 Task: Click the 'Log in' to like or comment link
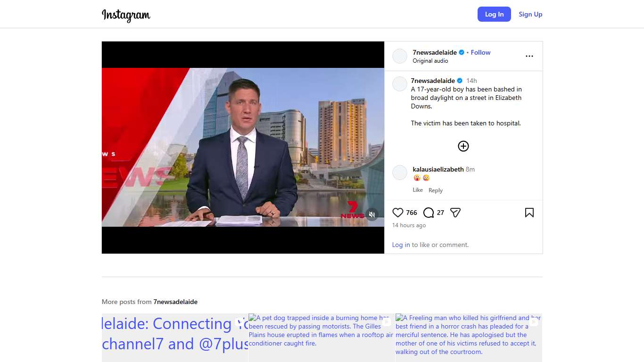pyautogui.click(x=401, y=245)
